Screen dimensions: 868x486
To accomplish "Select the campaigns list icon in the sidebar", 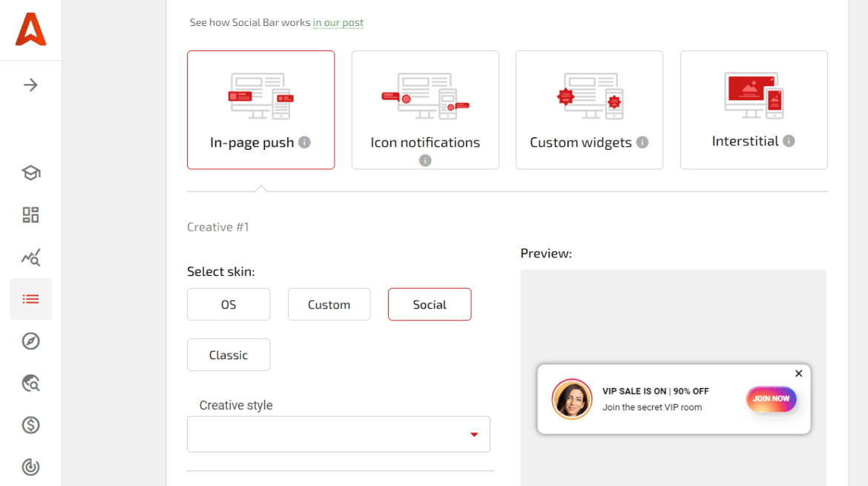I will point(30,299).
